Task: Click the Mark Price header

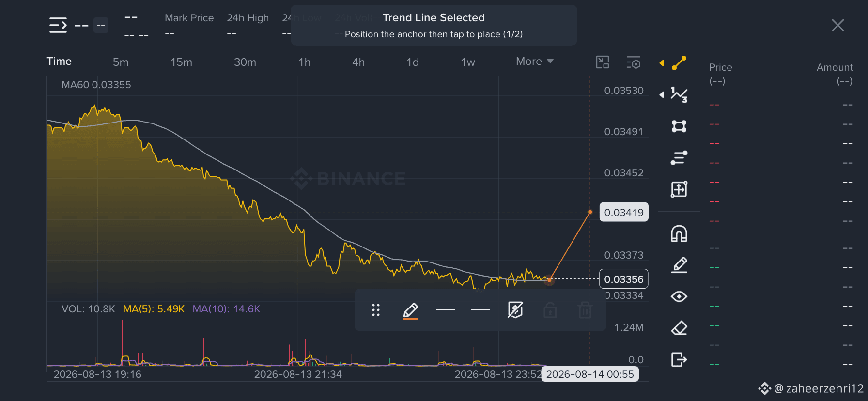Action: pyautogui.click(x=189, y=18)
